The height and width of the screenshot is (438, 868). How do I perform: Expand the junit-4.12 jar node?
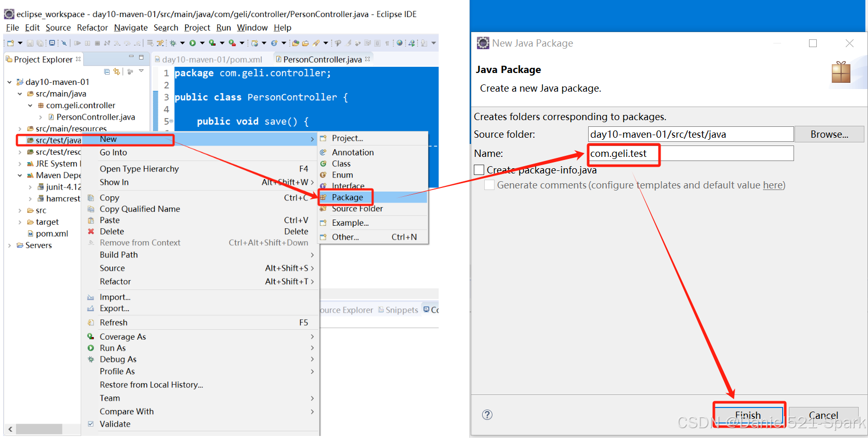pos(30,187)
